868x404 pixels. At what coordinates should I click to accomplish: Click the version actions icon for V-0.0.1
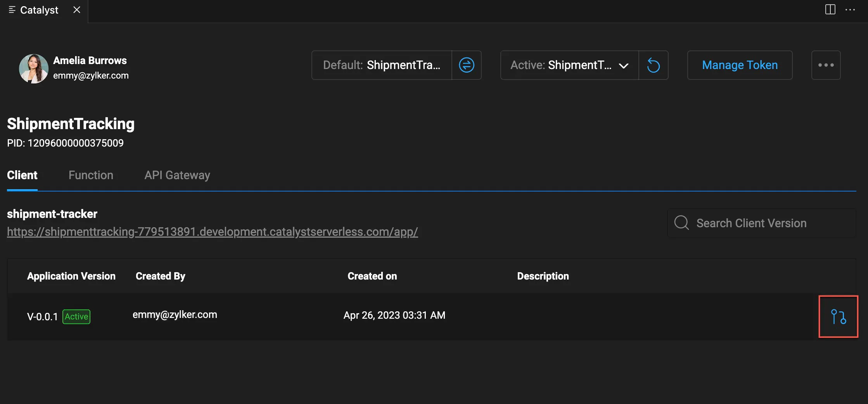tap(839, 317)
